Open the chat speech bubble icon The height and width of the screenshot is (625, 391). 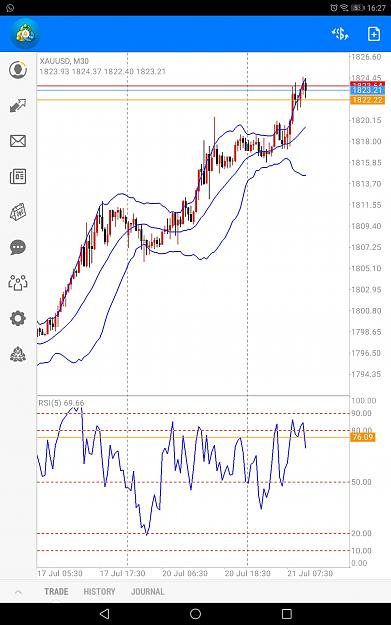pyautogui.click(x=18, y=247)
